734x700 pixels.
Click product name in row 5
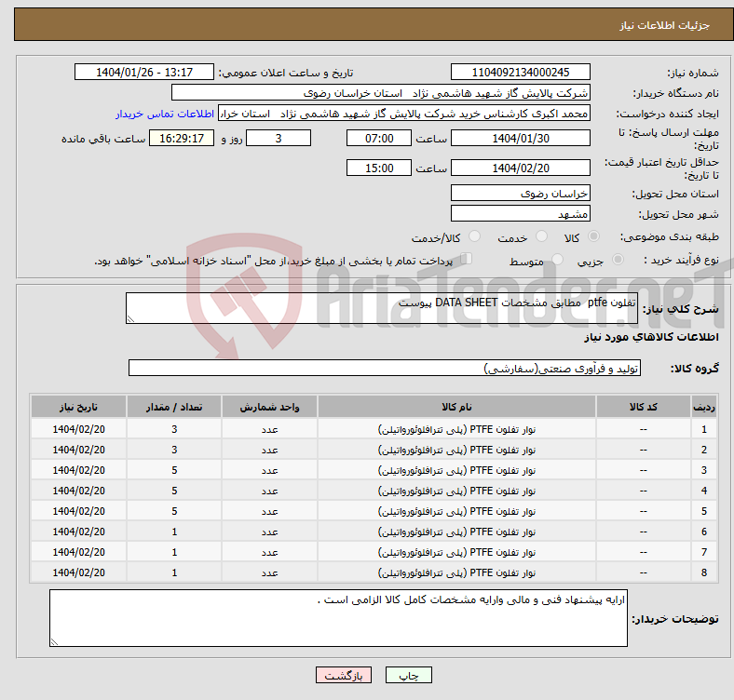[456, 511]
